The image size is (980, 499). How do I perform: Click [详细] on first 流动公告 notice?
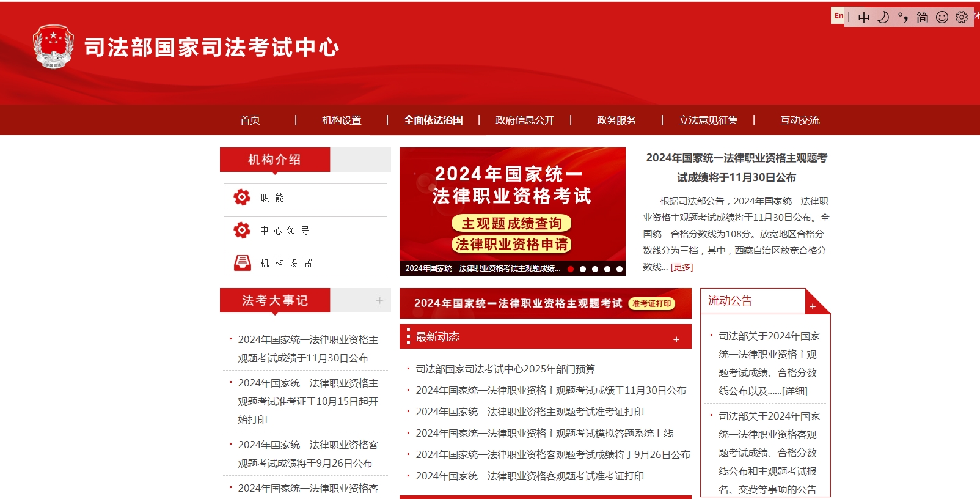click(794, 391)
